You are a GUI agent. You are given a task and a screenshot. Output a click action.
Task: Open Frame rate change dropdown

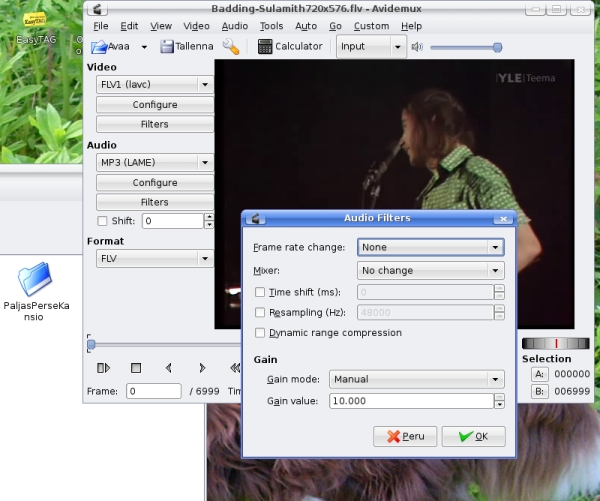pos(430,247)
